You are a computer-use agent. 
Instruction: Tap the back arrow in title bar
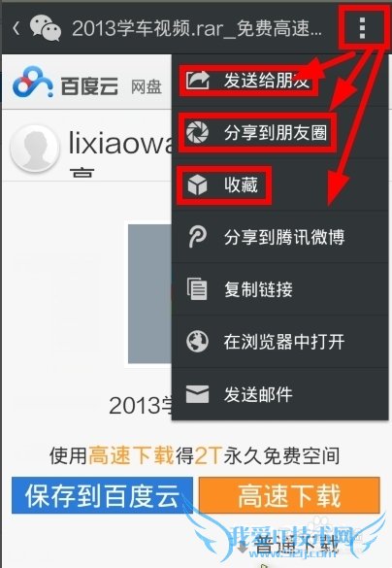click(x=16, y=28)
